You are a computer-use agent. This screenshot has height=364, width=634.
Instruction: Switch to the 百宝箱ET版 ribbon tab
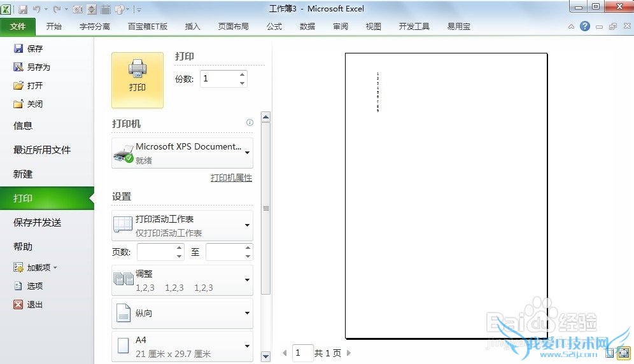[148, 27]
